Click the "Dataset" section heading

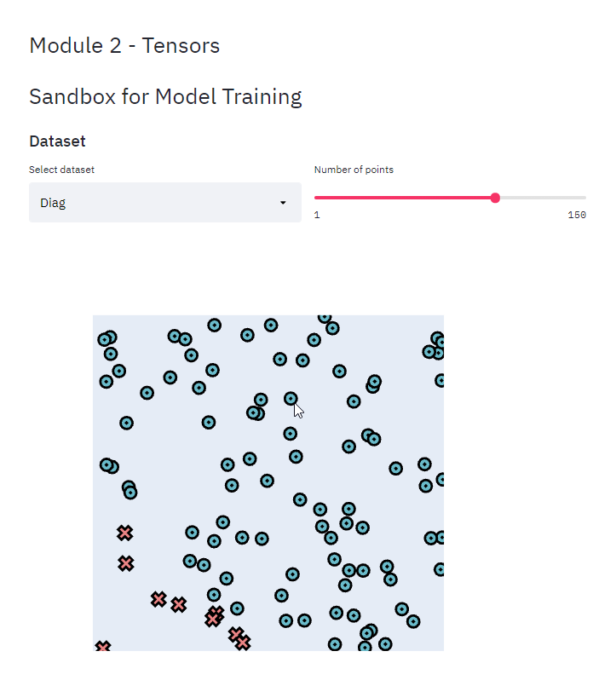[x=57, y=141]
